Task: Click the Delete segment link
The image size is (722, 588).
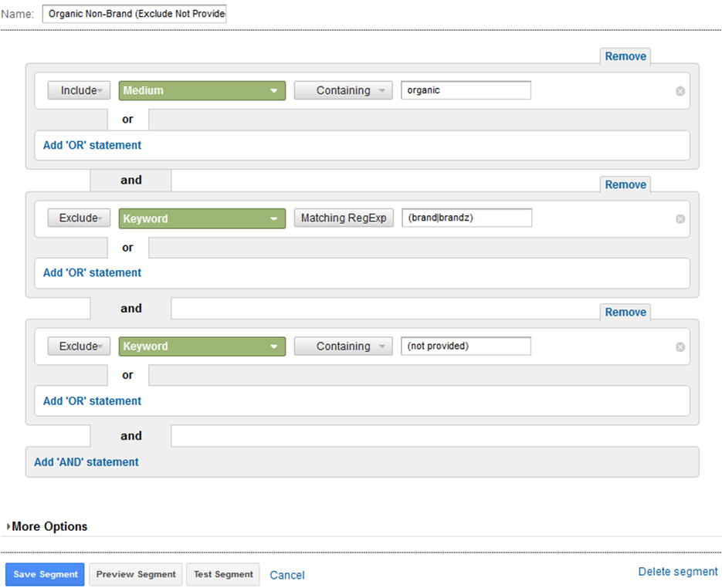Action: tap(678, 572)
